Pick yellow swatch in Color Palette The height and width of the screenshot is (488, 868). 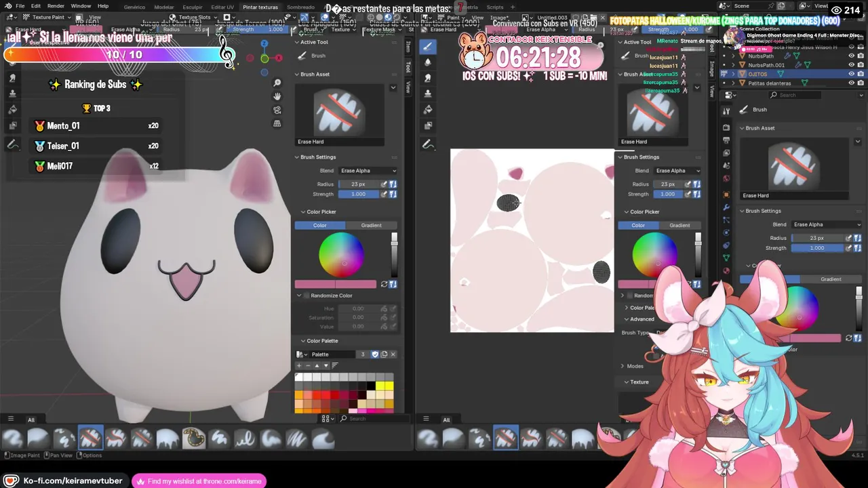[x=380, y=386]
